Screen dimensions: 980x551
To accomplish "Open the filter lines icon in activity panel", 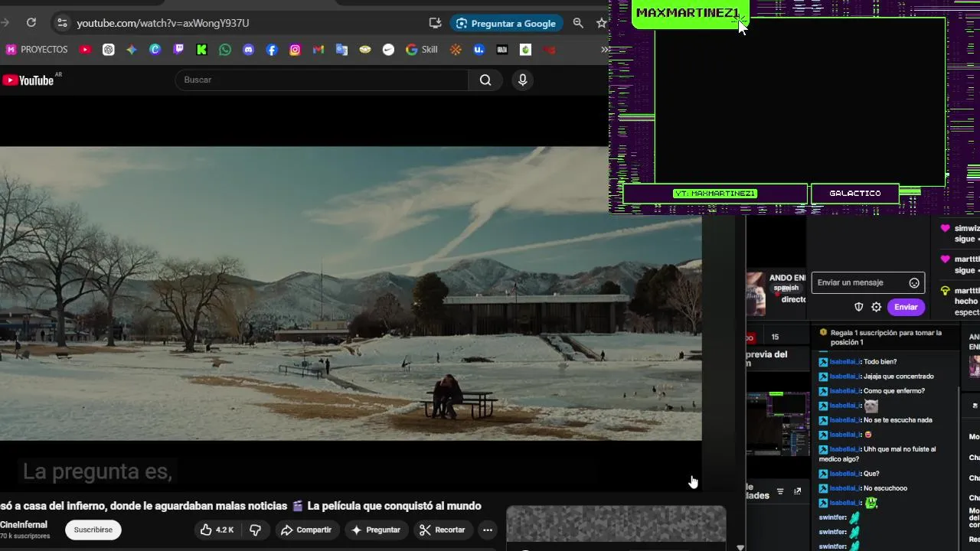I will tap(780, 491).
